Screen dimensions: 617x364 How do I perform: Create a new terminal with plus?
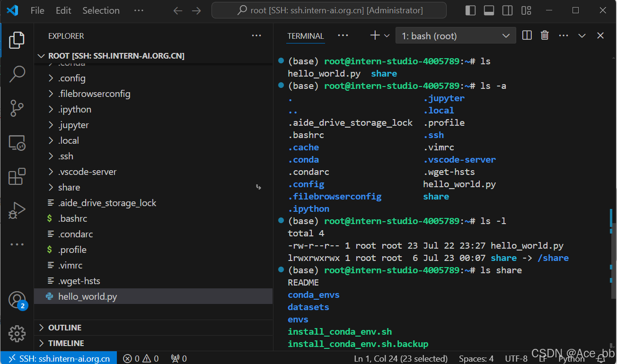tap(375, 35)
